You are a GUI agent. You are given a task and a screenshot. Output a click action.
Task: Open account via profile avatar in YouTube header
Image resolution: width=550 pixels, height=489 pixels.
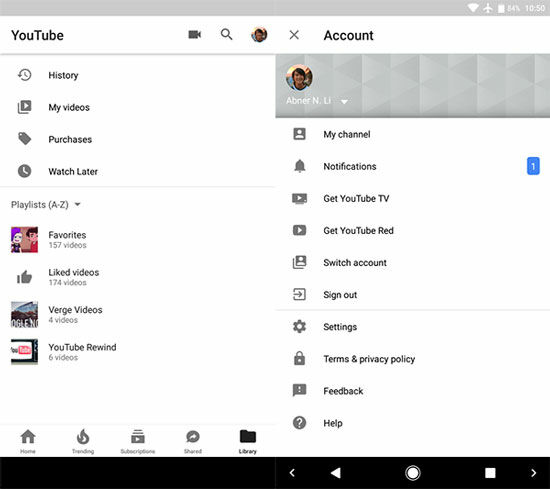(x=259, y=35)
